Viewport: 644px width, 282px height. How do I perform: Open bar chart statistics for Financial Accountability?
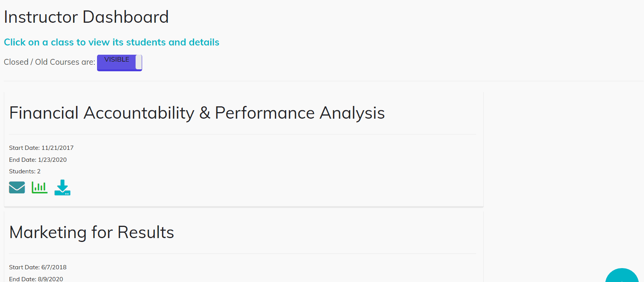40,188
